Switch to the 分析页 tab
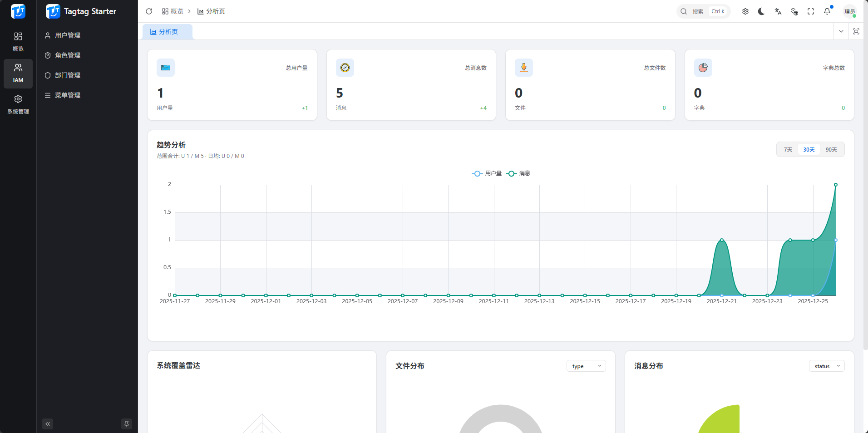This screenshot has height=433, width=868. click(x=167, y=31)
